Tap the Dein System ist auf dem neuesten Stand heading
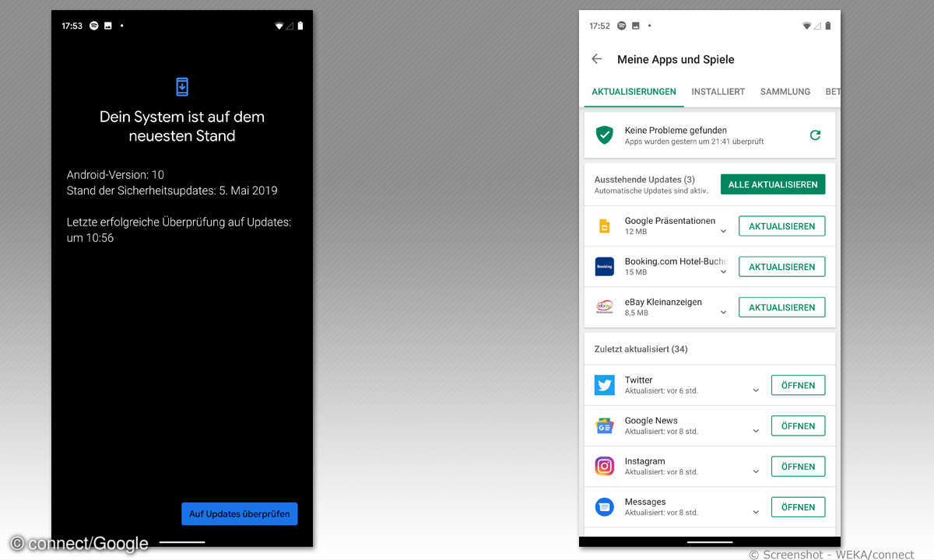Viewport: 934px width, 560px height. (x=182, y=126)
